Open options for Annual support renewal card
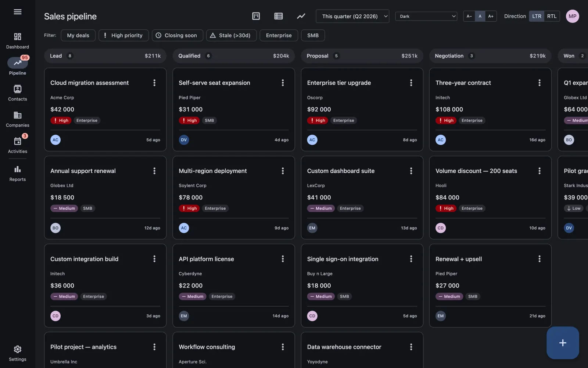Screen dimensions: 588x368 tap(154, 171)
